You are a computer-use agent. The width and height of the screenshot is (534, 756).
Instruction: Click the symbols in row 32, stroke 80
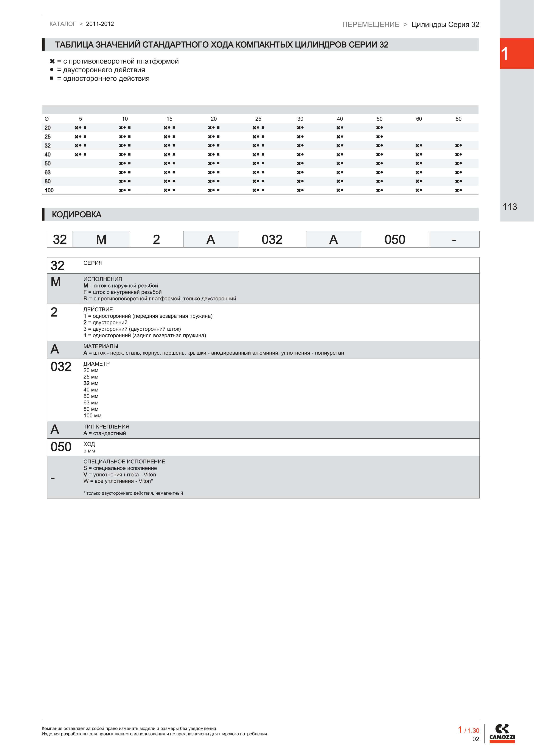pyautogui.click(x=458, y=146)
